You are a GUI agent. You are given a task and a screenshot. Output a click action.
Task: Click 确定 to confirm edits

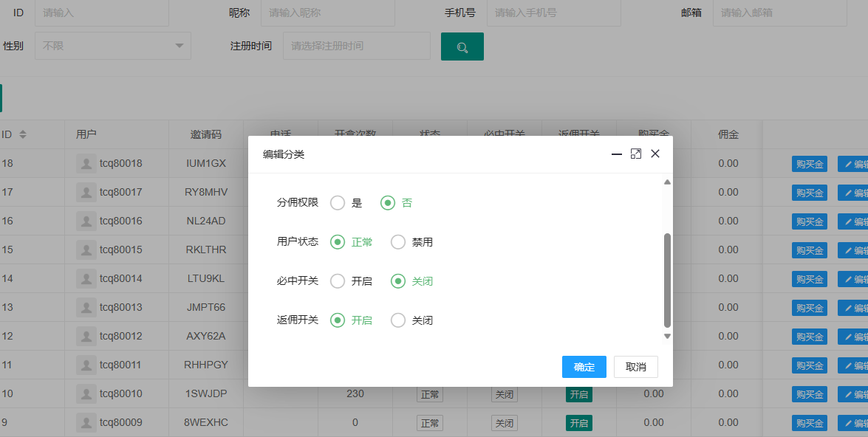pos(584,367)
